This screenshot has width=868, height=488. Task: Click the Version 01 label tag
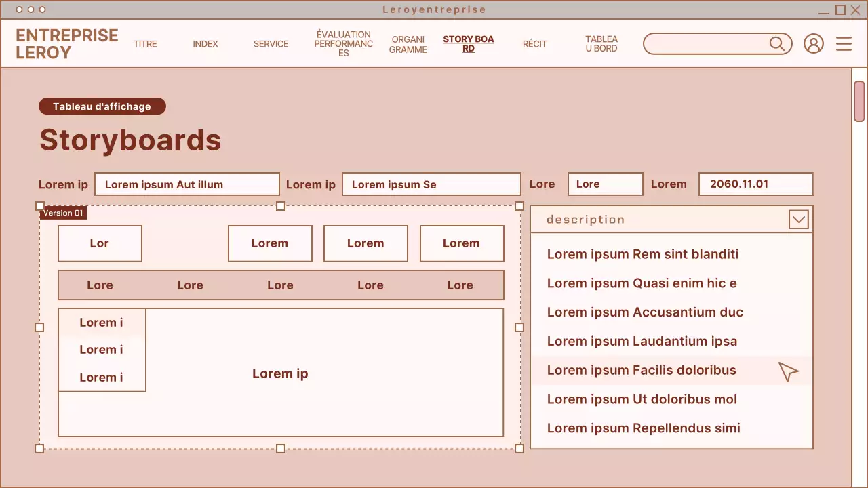62,212
